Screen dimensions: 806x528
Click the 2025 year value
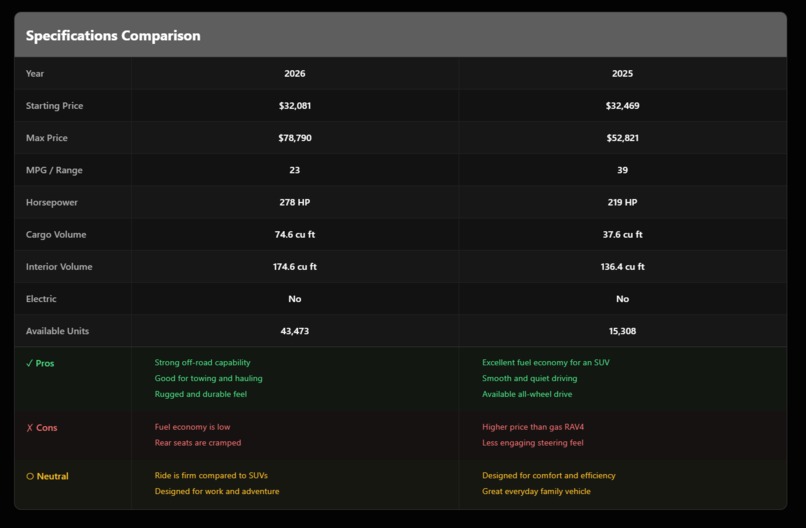(x=622, y=74)
